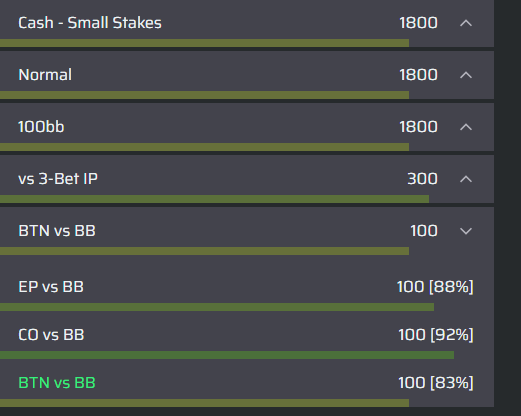Select the Normal category label
The height and width of the screenshot is (416, 521).
coord(45,75)
